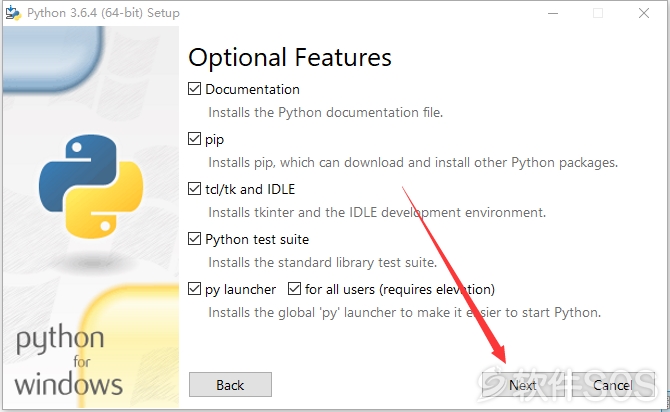Uncheck the Documentation checkbox
Viewport: 670px width, 412px height.
194,89
